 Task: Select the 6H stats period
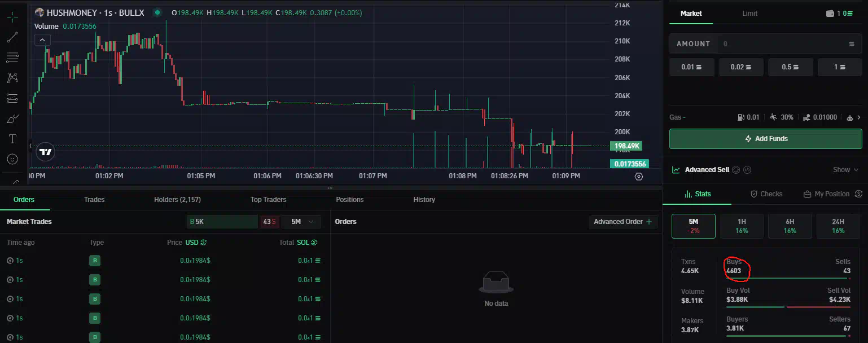coord(790,226)
